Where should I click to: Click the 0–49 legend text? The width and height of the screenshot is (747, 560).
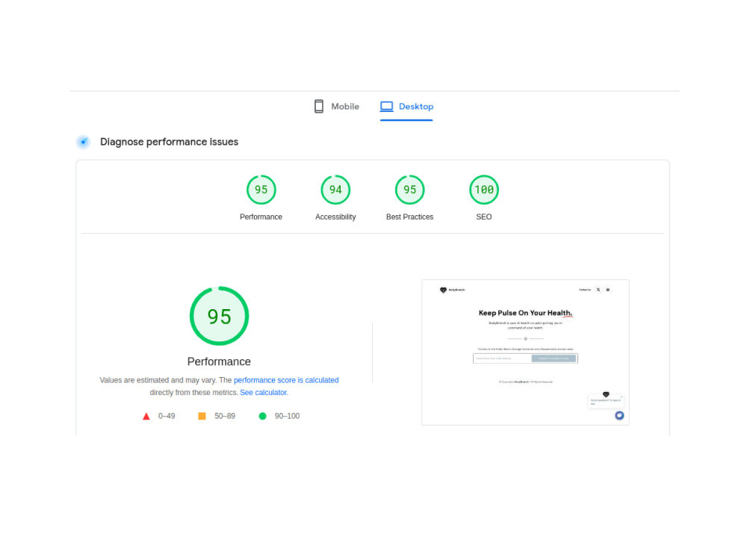pyautogui.click(x=167, y=416)
